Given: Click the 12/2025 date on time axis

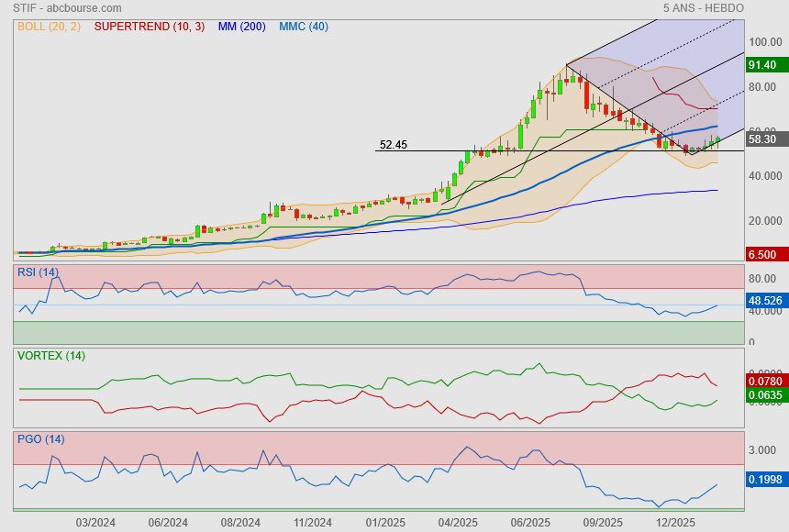Looking at the screenshot, I should click(675, 522).
